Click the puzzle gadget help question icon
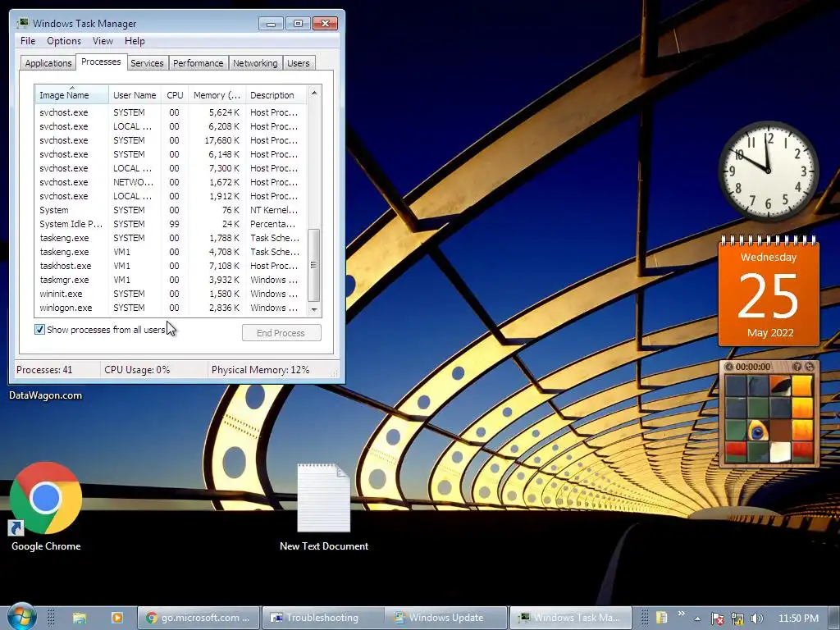The height and width of the screenshot is (630, 840). point(797,367)
